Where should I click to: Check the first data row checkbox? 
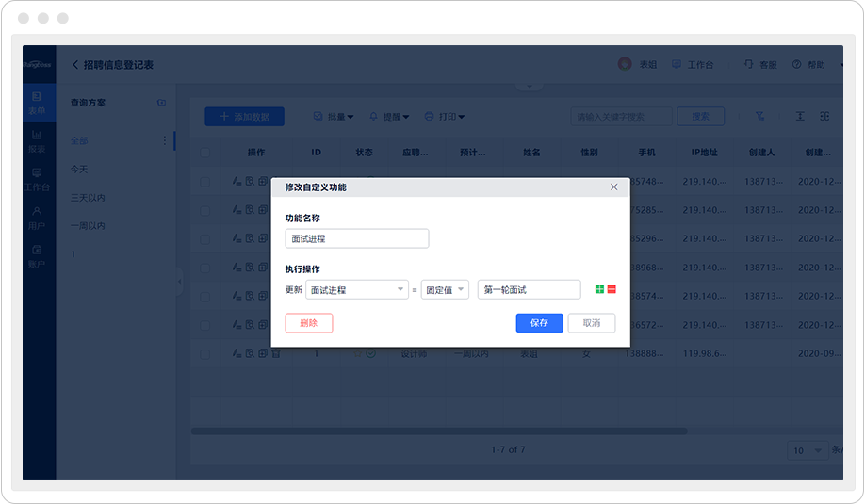pos(205,182)
